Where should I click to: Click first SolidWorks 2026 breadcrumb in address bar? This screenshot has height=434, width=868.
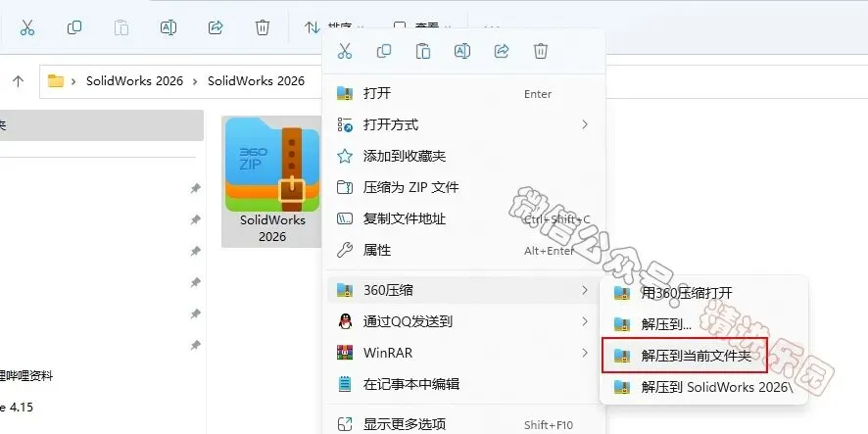tap(134, 80)
